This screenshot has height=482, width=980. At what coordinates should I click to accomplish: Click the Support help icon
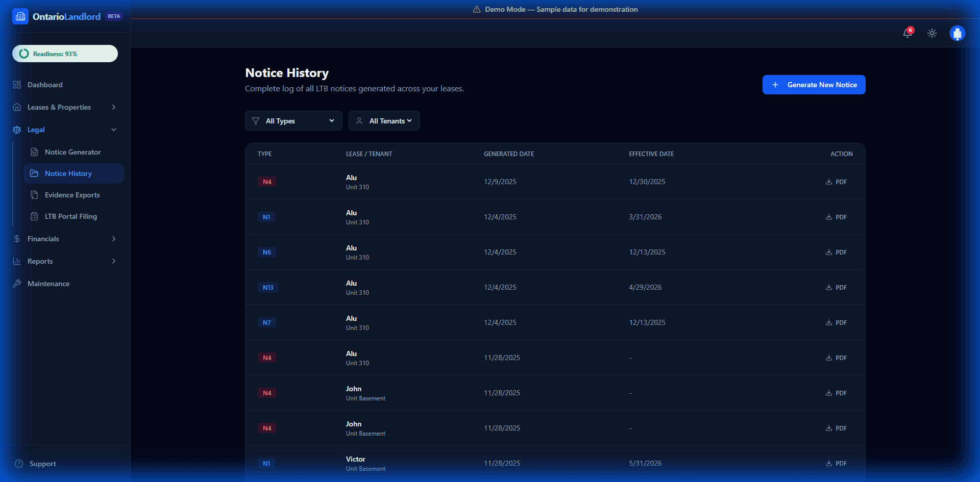(19, 464)
